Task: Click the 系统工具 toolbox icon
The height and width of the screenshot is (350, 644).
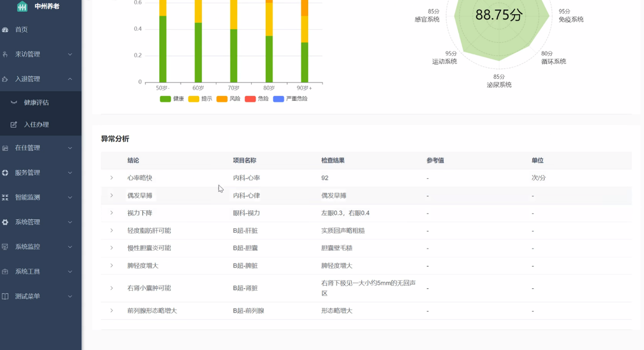Action: tap(5, 271)
